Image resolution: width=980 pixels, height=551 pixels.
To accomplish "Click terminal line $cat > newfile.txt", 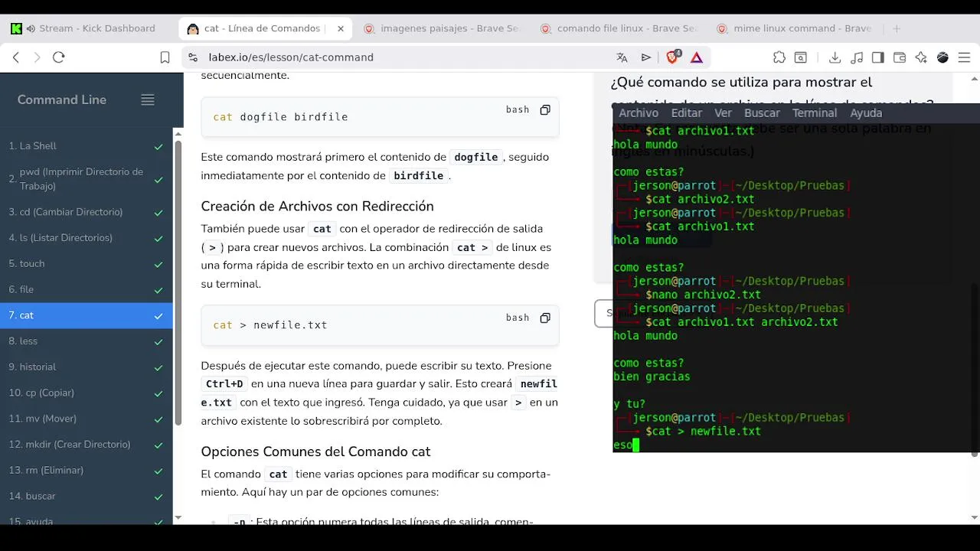I will 703,432.
